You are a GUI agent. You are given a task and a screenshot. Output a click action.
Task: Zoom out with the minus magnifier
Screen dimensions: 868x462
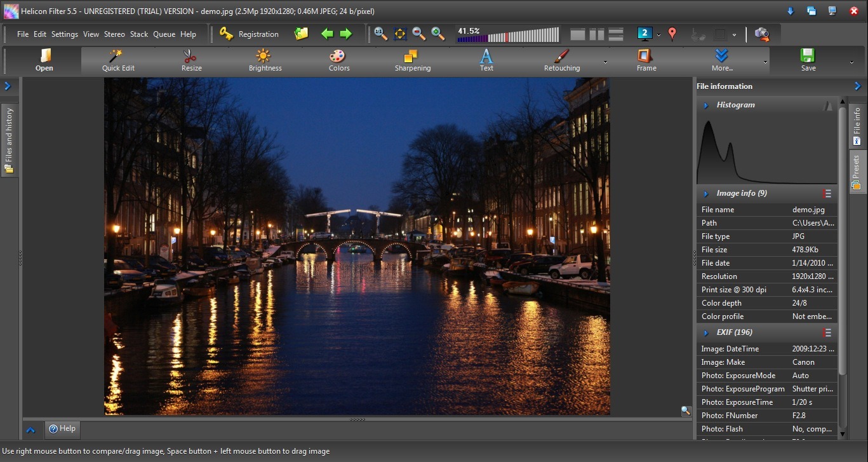click(418, 34)
